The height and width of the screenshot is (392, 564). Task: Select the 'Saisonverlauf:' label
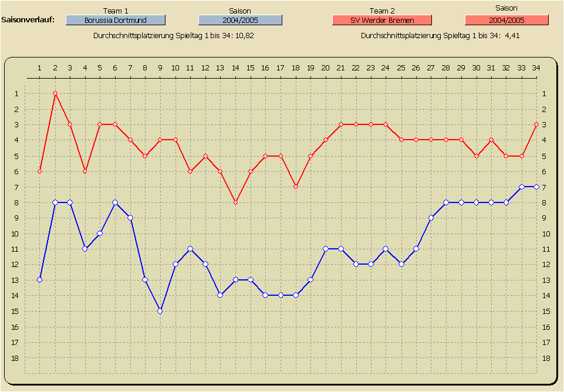click(x=28, y=20)
